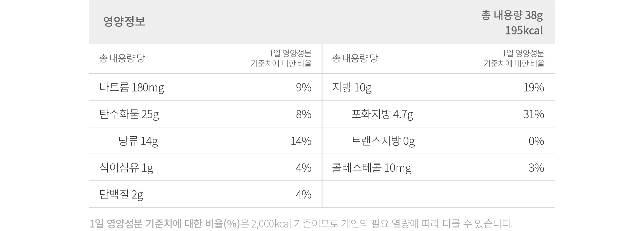This screenshot has width=644, height=231.
Task: Click the 14% value for 당류
Action: click(301, 141)
